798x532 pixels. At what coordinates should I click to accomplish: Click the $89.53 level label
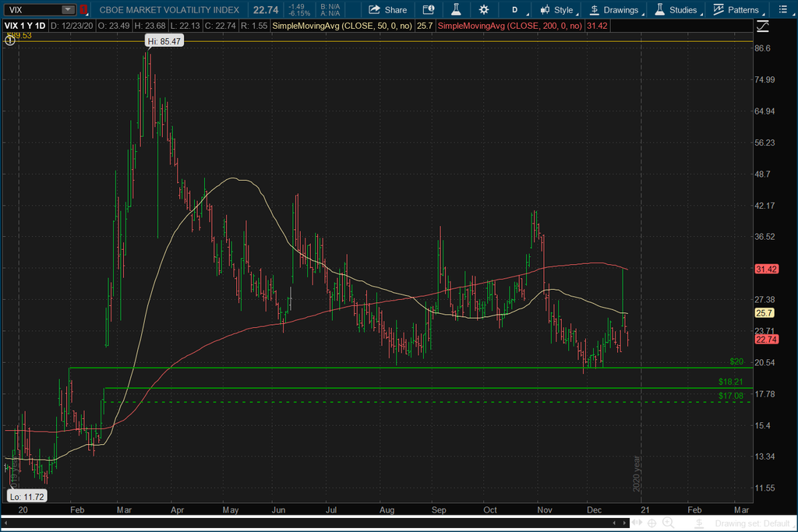click(x=19, y=35)
